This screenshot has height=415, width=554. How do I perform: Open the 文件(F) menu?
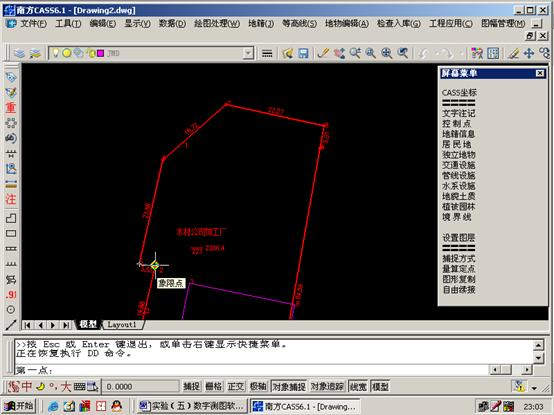click(x=33, y=24)
